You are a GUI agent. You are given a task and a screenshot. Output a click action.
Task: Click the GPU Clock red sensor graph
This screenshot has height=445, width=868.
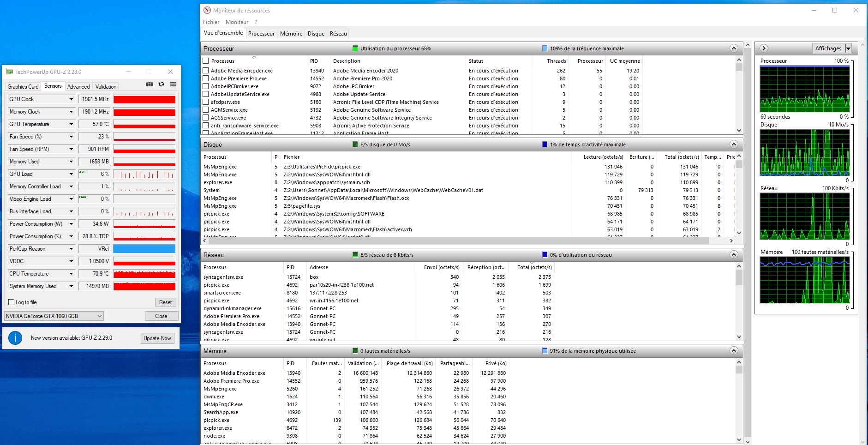(x=144, y=99)
